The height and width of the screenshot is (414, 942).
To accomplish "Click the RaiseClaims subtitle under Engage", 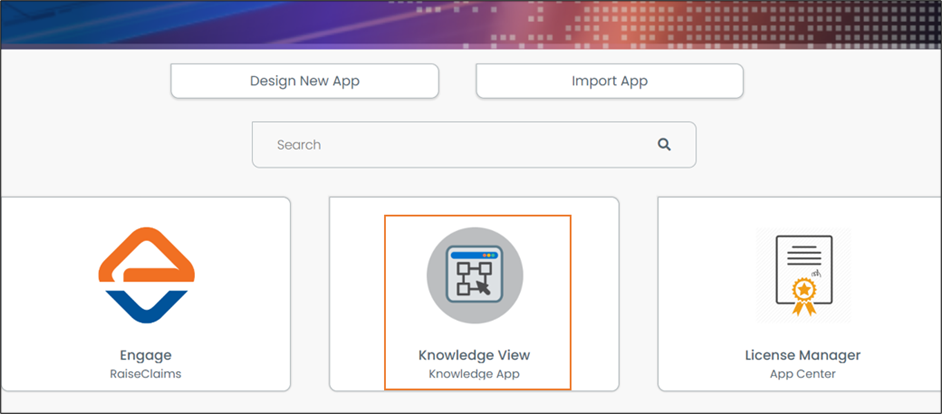I will [146, 374].
